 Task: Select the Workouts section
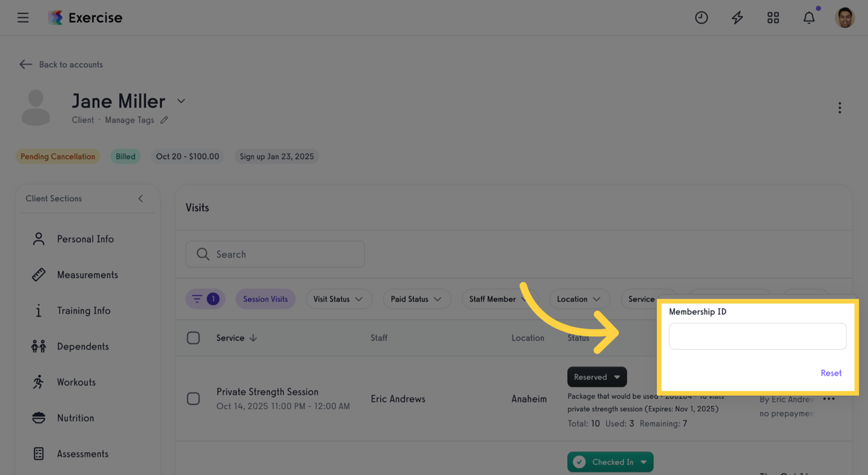coord(76,382)
